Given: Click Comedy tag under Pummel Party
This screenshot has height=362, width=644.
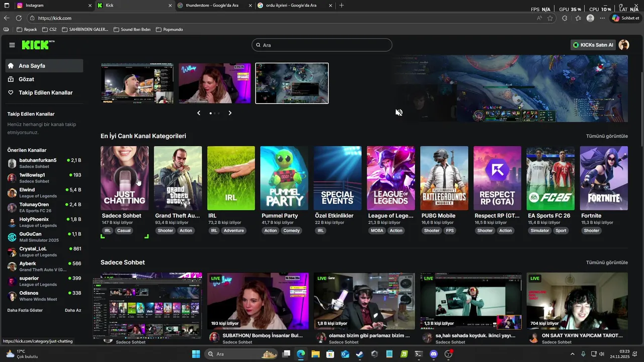Looking at the screenshot, I should (x=291, y=231).
